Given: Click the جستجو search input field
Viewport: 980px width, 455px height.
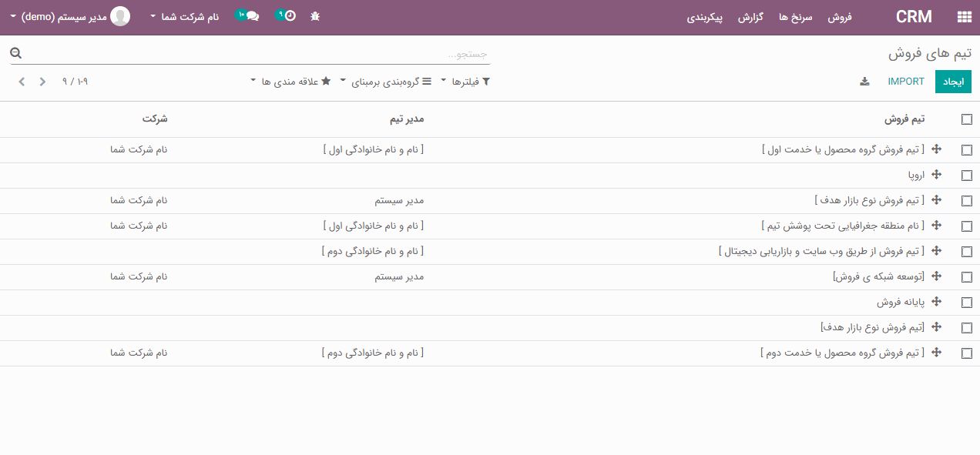Looking at the screenshot, I should tap(258, 54).
